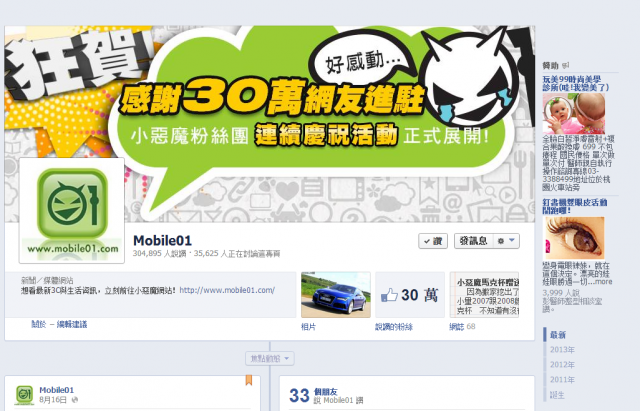The width and height of the screenshot is (640, 411).
Task: Open the 網誌 notes thumbnail
Action: 484,295
